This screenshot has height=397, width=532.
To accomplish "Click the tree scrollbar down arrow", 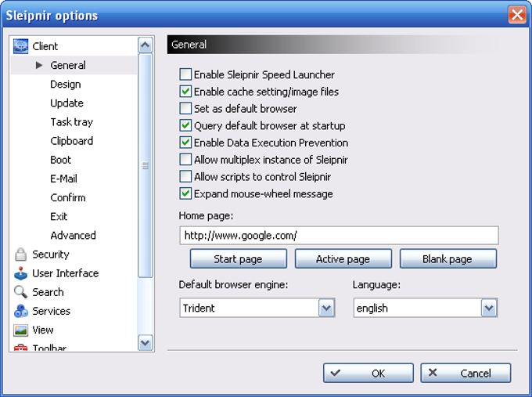I will (146, 343).
